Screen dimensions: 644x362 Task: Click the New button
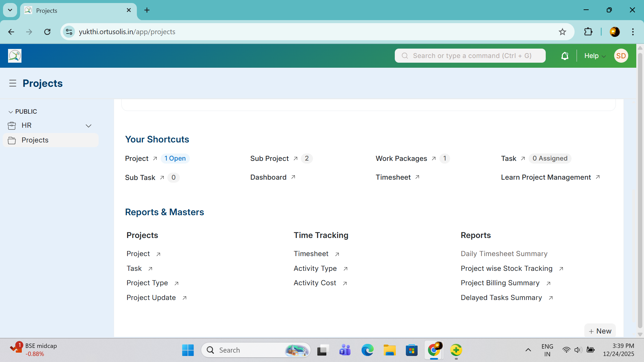point(600,331)
